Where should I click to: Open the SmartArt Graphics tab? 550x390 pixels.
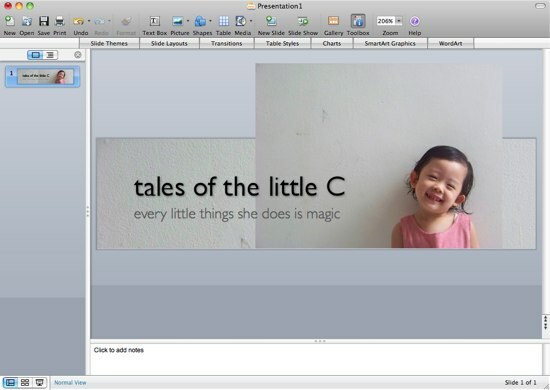click(390, 43)
